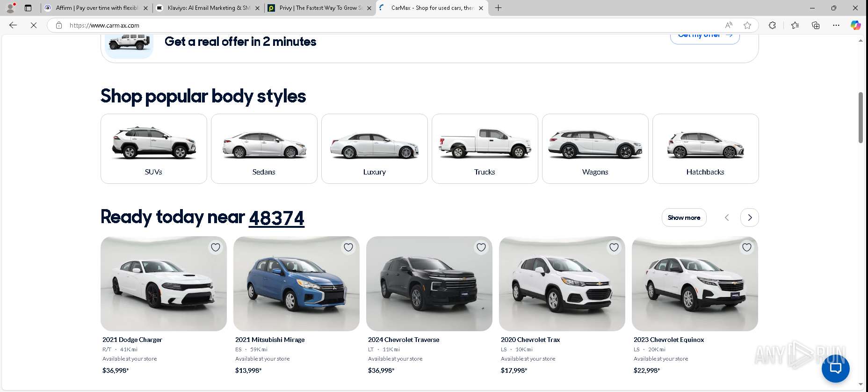Click the $13,998 Mirage price
868x392 pixels.
tap(248, 370)
